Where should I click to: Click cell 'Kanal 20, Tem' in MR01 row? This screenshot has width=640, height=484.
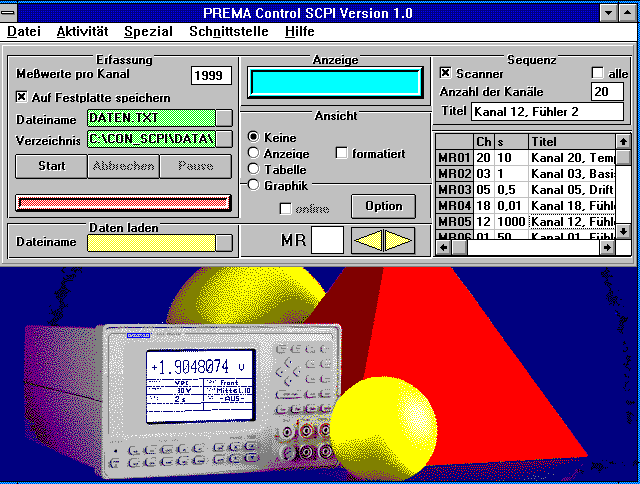pyautogui.click(x=572, y=158)
